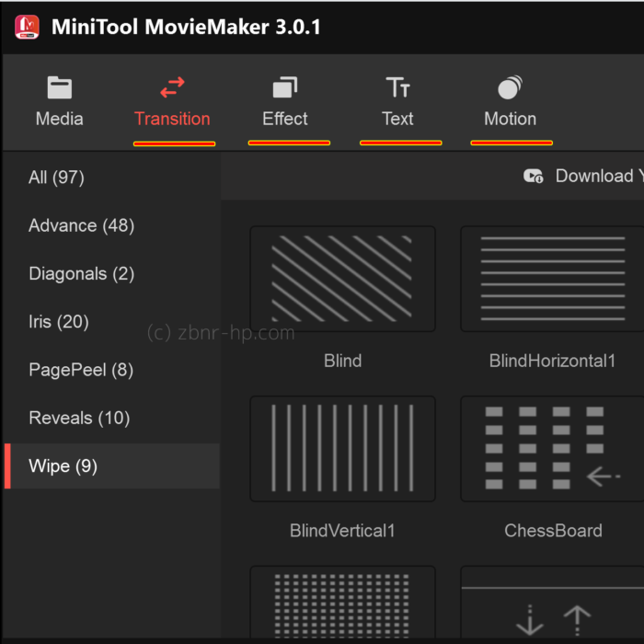Select the Transition tab label
The image size is (644, 644).
click(x=173, y=119)
